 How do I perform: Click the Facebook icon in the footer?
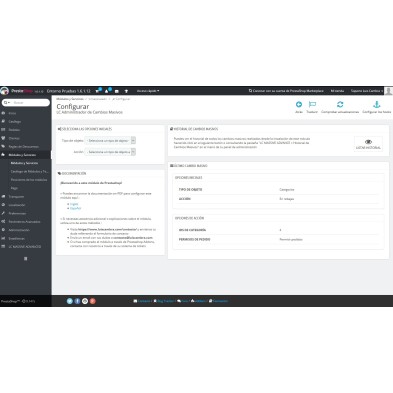tap(77, 301)
